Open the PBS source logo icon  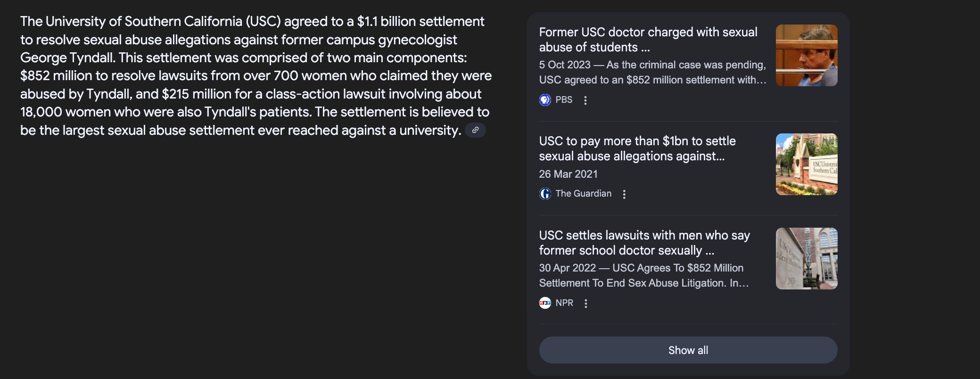tap(545, 100)
